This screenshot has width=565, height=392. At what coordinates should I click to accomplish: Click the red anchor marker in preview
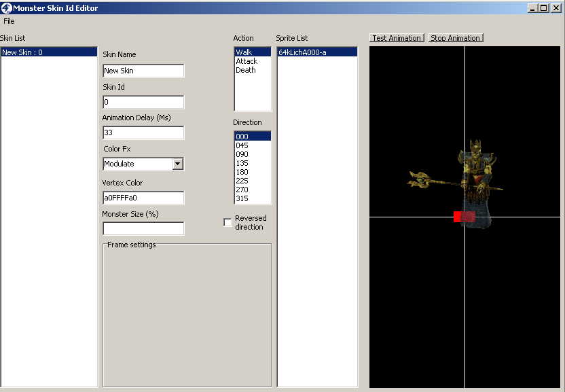[x=464, y=217]
